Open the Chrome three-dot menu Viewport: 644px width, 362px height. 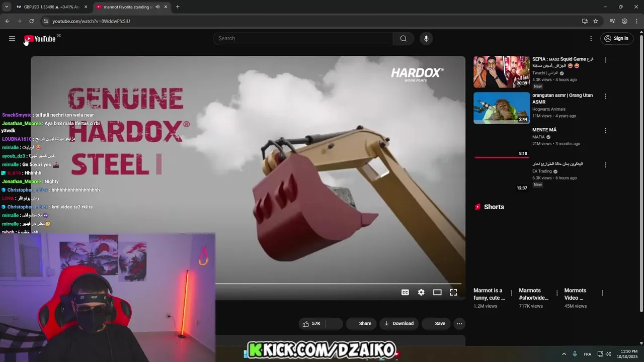tap(636, 21)
